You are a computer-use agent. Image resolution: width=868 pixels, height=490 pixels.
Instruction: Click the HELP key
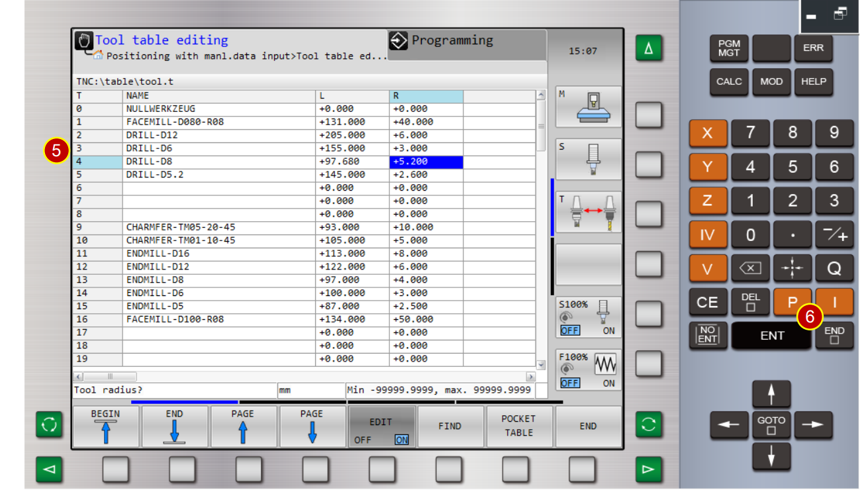click(814, 81)
